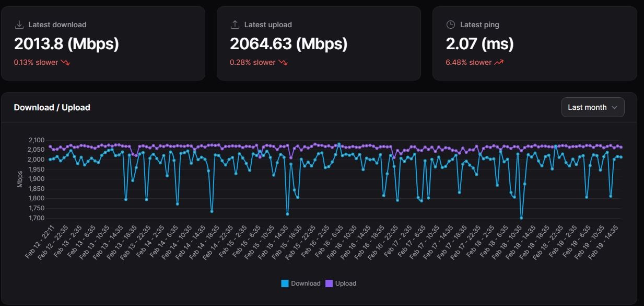644x306 pixels.
Task: Click the purple Upload legend swatch
Action: [x=329, y=284]
